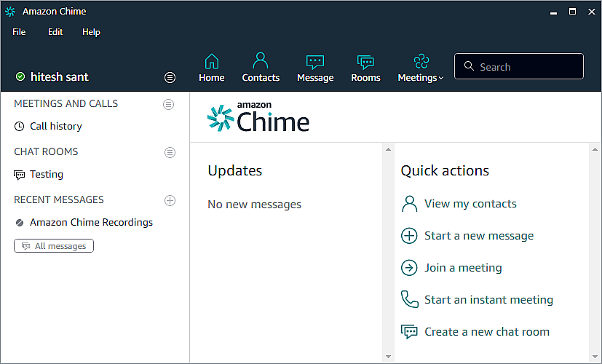Click Quick actions scroll up arrow
602x364 pixels.
tap(595, 149)
